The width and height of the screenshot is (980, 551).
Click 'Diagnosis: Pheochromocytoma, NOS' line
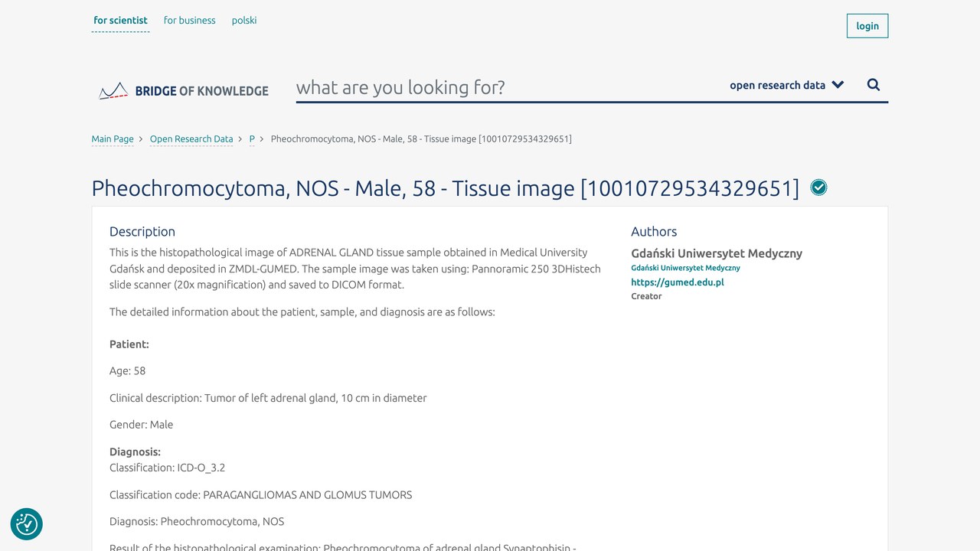point(197,522)
